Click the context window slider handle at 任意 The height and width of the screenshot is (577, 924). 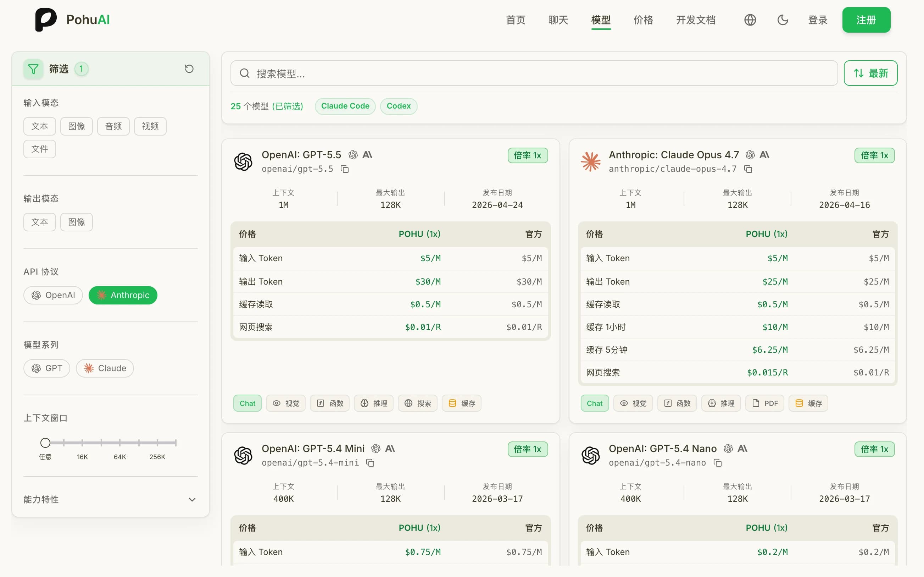click(x=45, y=443)
